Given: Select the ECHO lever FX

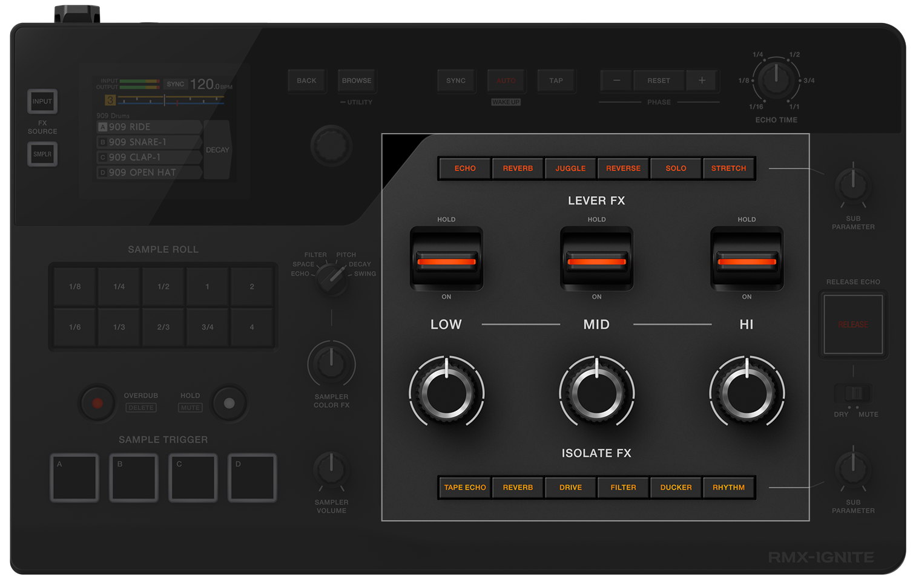Looking at the screenshot, I should point(464,168).
